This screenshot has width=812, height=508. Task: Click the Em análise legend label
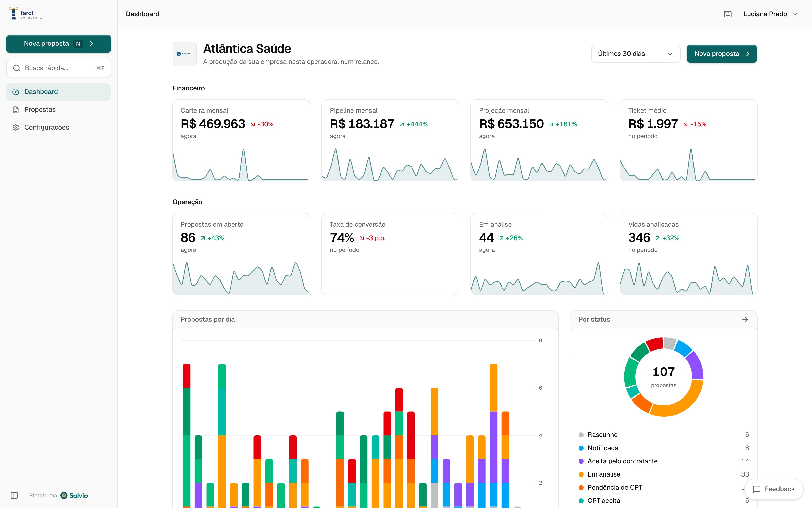(x=604, y=474)
